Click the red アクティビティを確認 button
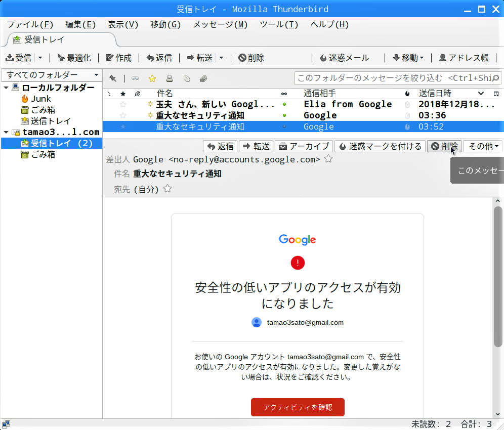504x430 pixels. (x=298, y=407)
